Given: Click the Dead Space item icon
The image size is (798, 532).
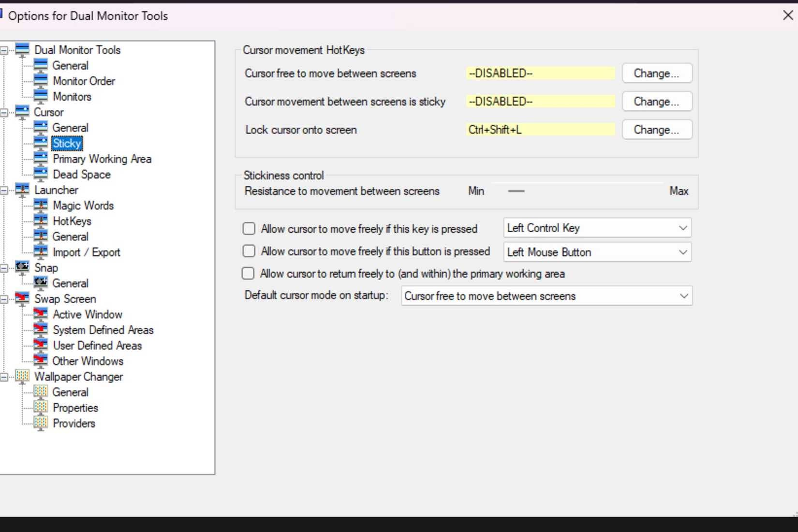Looking at the screenshot, I should (41, 174).
